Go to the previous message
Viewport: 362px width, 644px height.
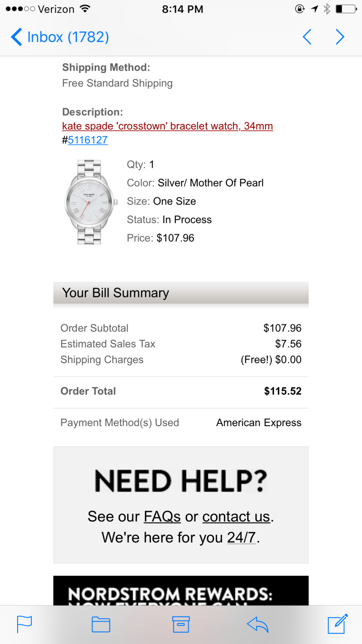pos(307,37)
